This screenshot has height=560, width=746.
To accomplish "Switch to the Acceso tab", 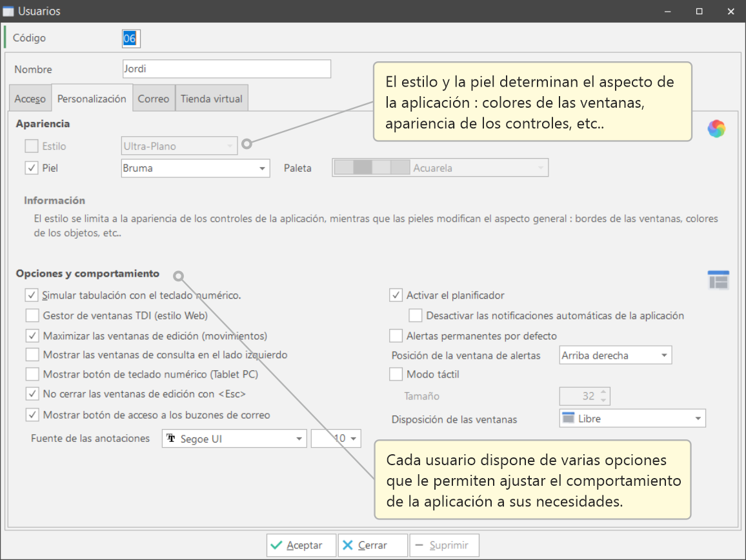I will [30, 99].
